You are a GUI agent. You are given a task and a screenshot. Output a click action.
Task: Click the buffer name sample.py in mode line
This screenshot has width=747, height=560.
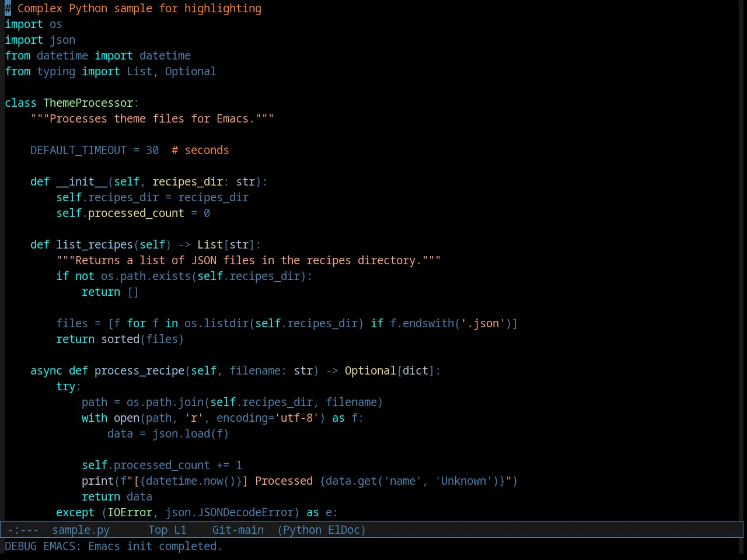(81, 530)
